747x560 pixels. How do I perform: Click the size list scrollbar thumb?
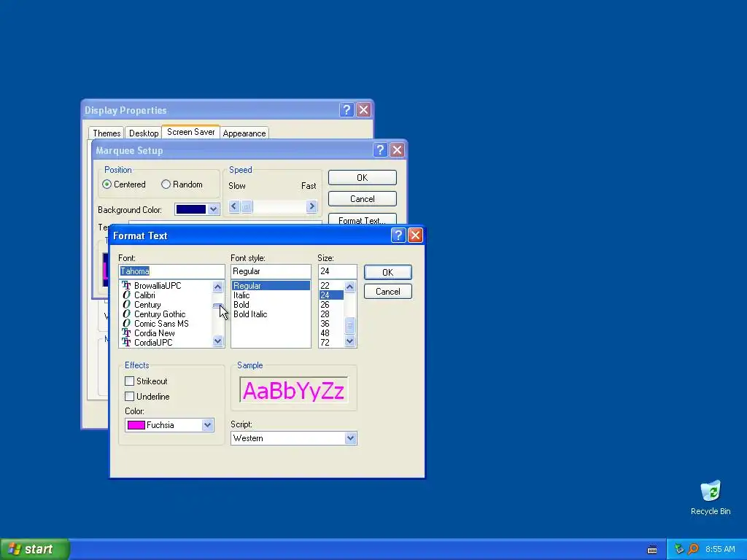tap(349, 326)
